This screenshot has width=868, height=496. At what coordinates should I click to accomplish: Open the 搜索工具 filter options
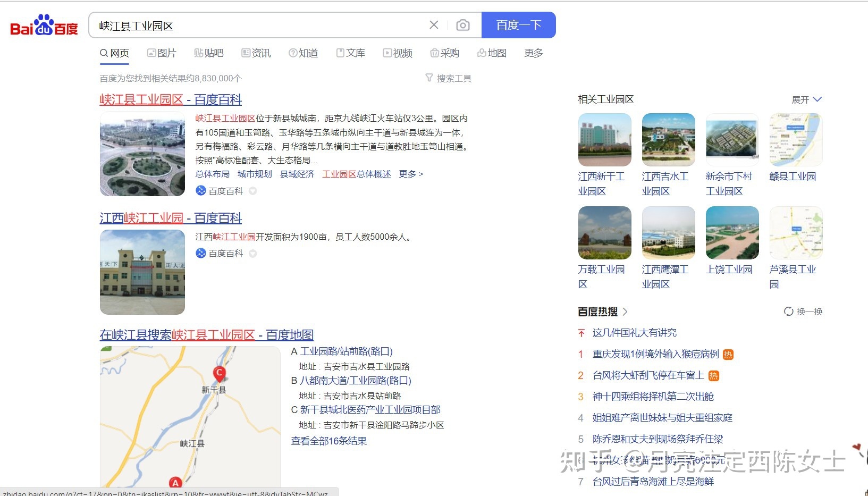[x=448, y=78]
